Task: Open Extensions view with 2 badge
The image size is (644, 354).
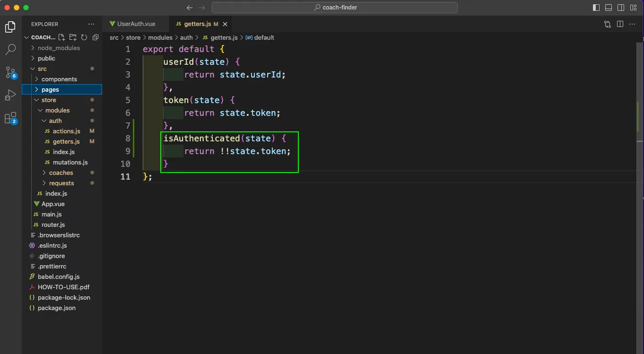Action: (10, 118)
